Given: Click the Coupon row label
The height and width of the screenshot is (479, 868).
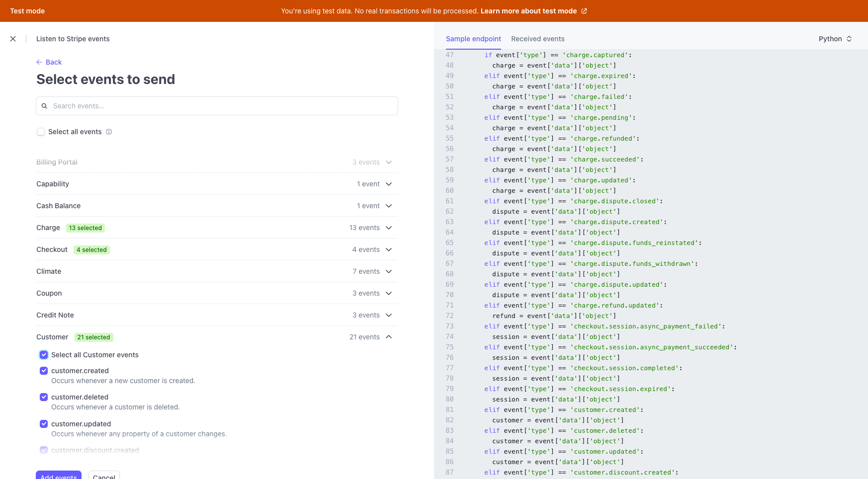Looking at the screenshot, I should click(49, 293).
